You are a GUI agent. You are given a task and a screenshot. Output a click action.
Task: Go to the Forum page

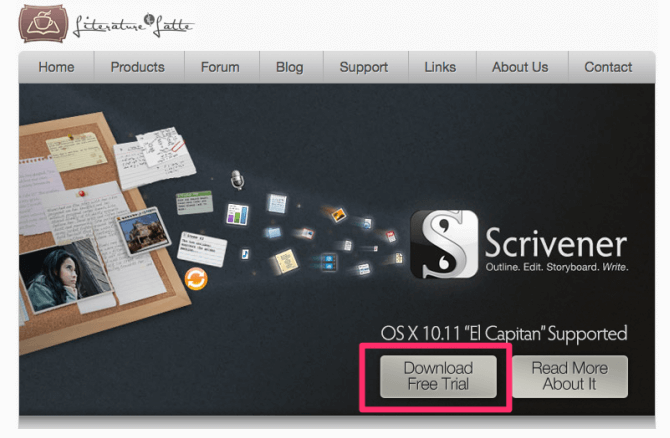(220, 67)
